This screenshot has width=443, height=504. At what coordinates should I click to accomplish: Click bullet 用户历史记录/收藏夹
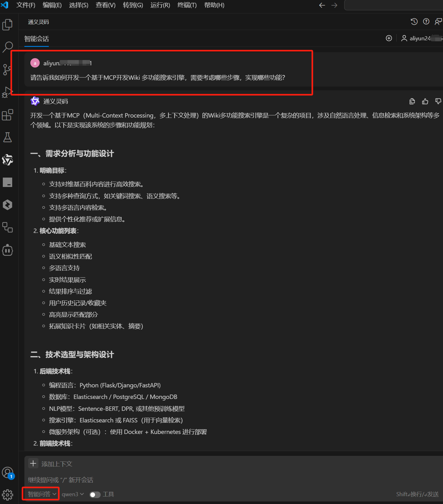click(x=78, y=303)
